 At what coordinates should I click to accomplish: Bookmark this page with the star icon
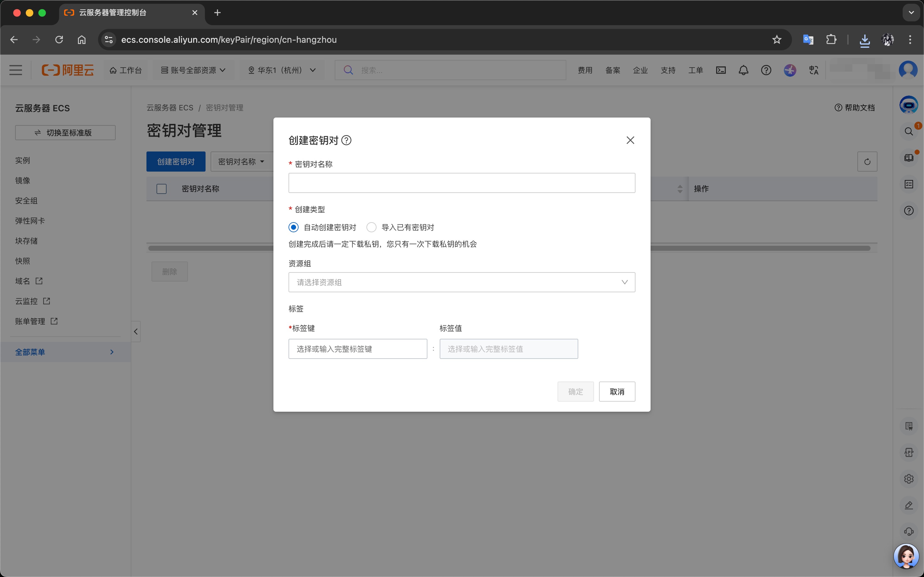(776, 40)
